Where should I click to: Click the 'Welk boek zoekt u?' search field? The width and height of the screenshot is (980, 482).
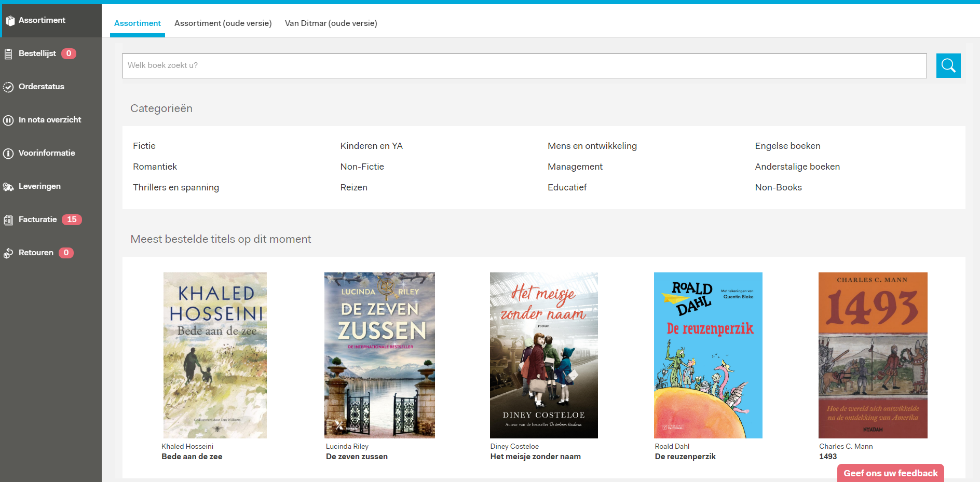524,66
